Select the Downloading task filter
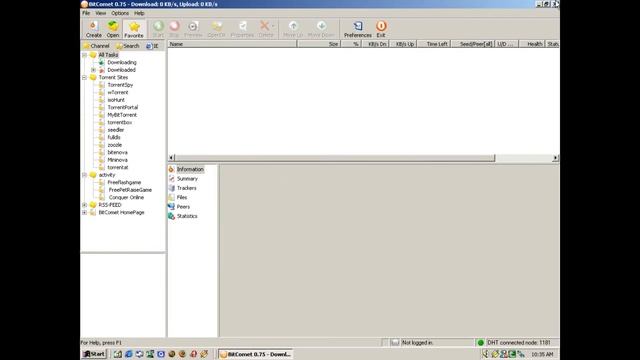 point(122,62)
